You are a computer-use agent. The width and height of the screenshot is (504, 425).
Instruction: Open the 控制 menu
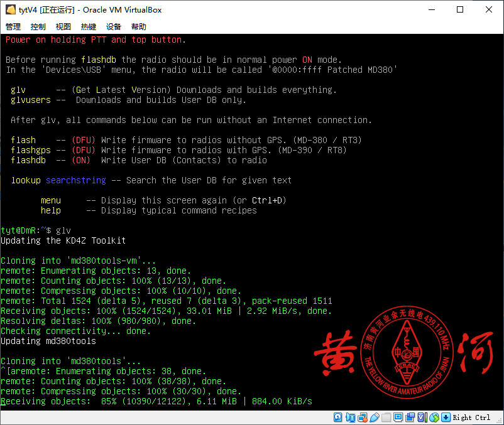tap(38, 27)
